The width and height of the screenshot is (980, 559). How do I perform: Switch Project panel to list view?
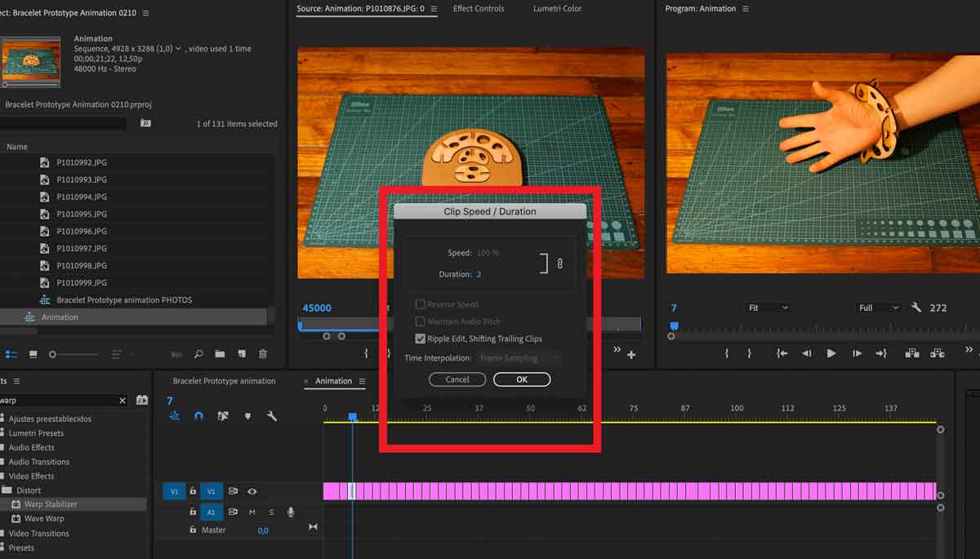11,354
